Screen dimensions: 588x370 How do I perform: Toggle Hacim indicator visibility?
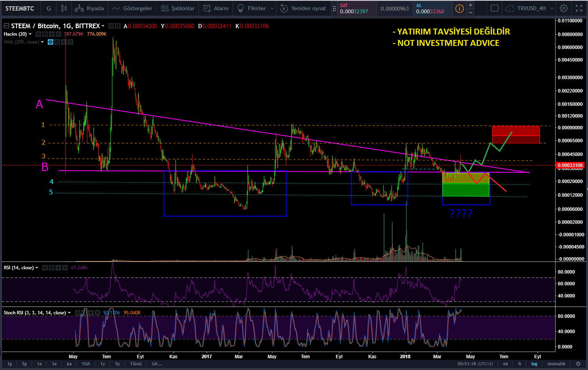(38, 34)
